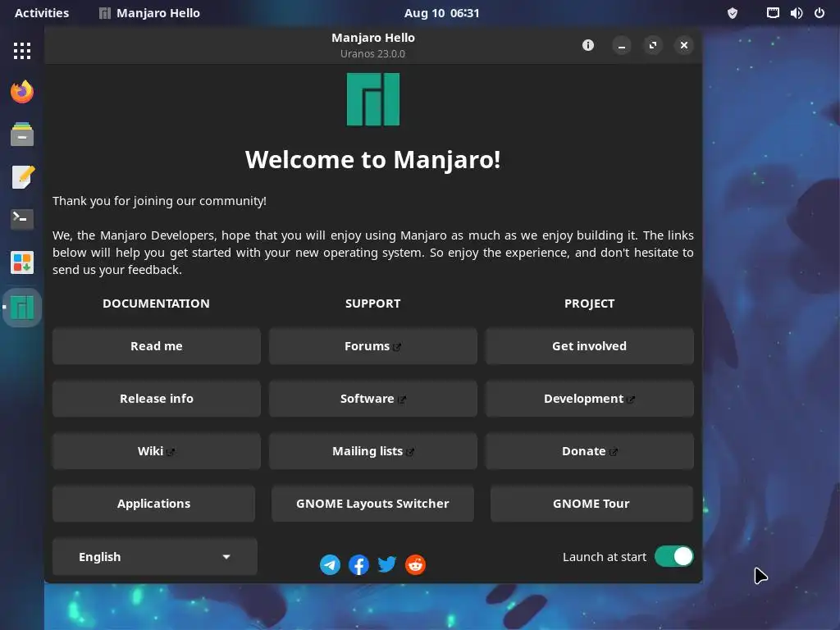This screenshot has height=630, width=840.
Task: Click the shield icon in top bar
Action: [x=733, y=13]
